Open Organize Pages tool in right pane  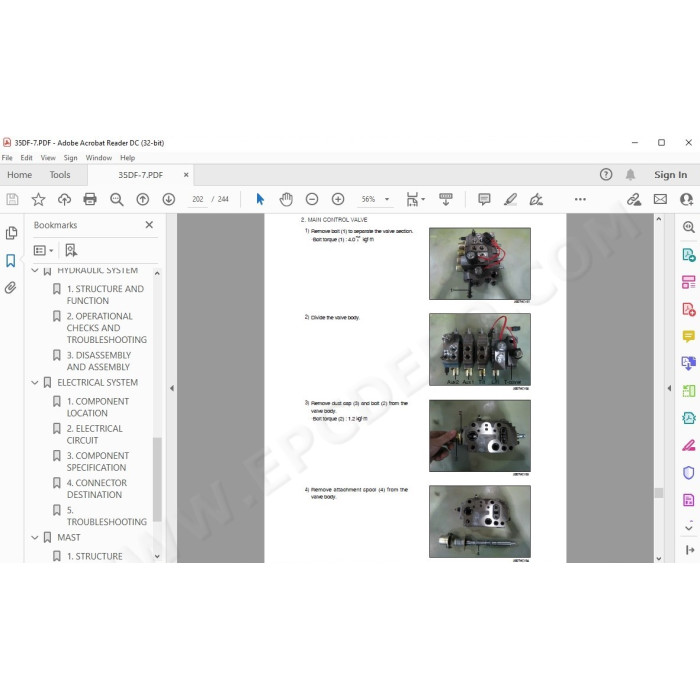[x=688, y=282]
